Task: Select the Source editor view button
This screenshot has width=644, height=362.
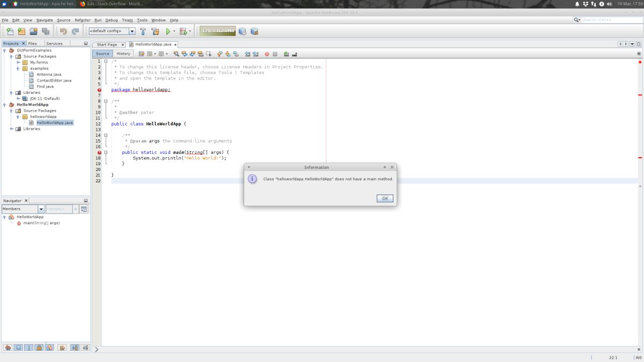Action: coord(103,54)
